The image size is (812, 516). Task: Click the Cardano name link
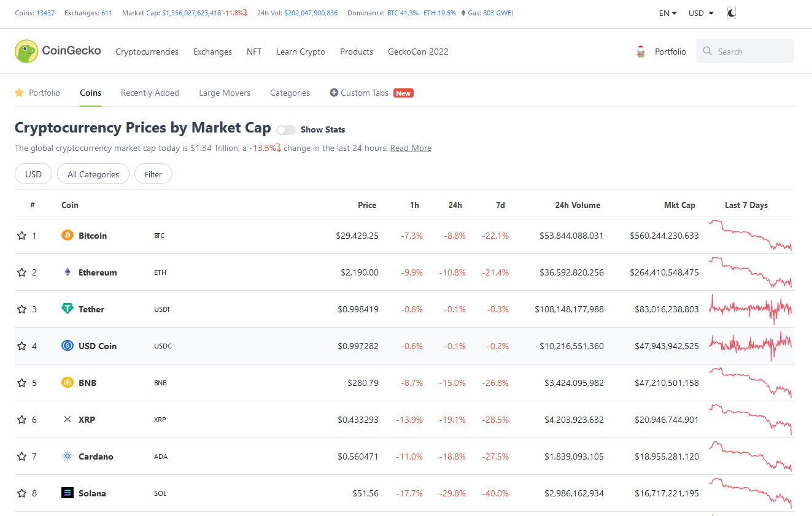click(x=96, y=456)
